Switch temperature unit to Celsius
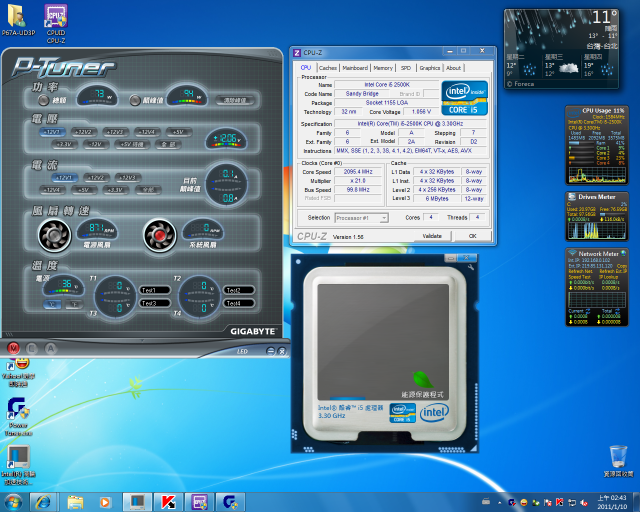This screenshot has height=512, width=640. point(52,304)
